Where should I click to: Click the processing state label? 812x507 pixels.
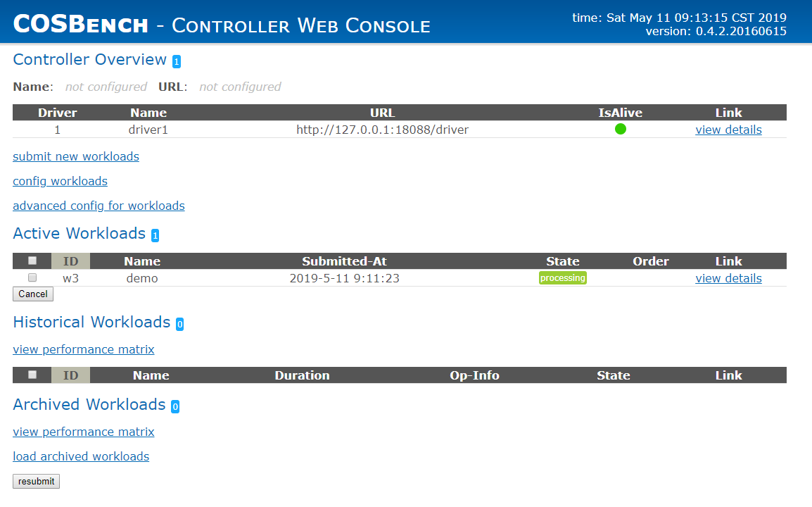(563, 278)
